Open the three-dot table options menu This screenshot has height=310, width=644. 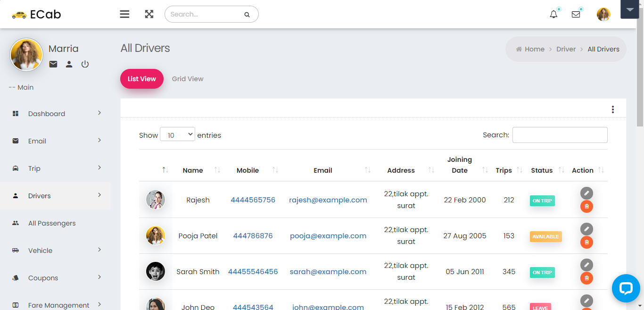(x=612, y=109)
